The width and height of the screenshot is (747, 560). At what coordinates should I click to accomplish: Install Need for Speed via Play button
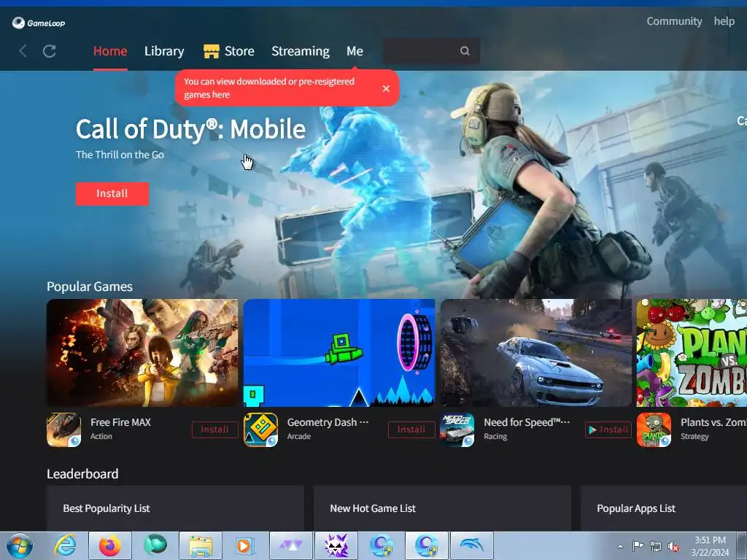point(608,429)
